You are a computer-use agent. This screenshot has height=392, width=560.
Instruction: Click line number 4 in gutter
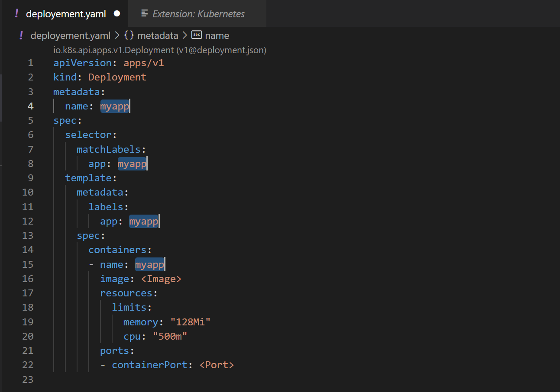coord(30,106)
